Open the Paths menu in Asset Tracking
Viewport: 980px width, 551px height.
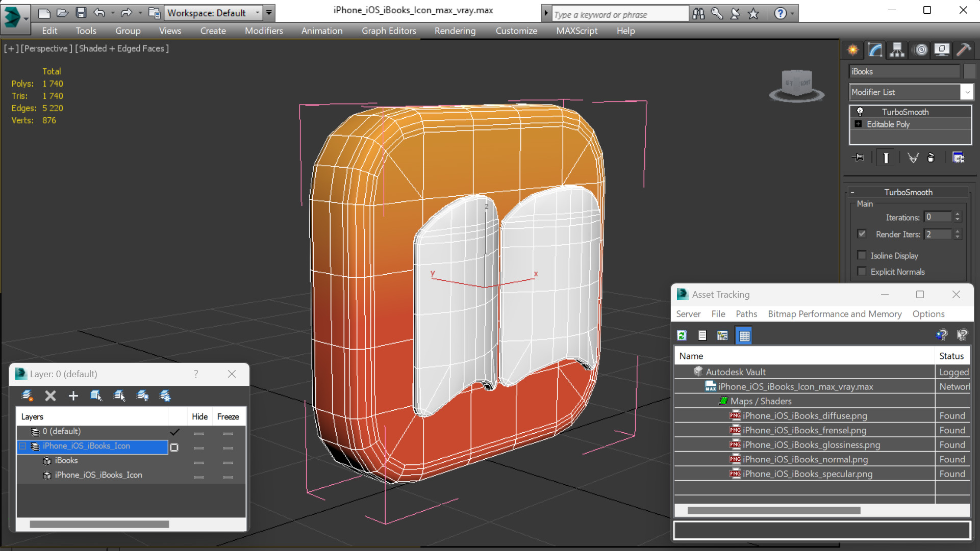point(746,314)
